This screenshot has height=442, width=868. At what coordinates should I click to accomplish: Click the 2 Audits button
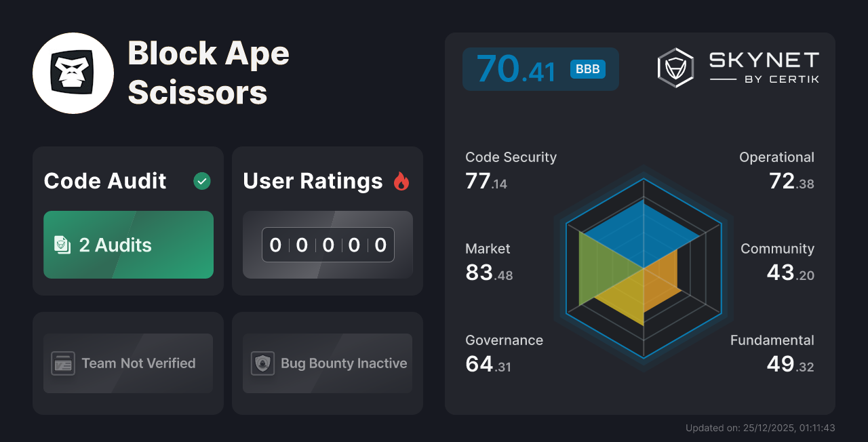coord(128,245)
